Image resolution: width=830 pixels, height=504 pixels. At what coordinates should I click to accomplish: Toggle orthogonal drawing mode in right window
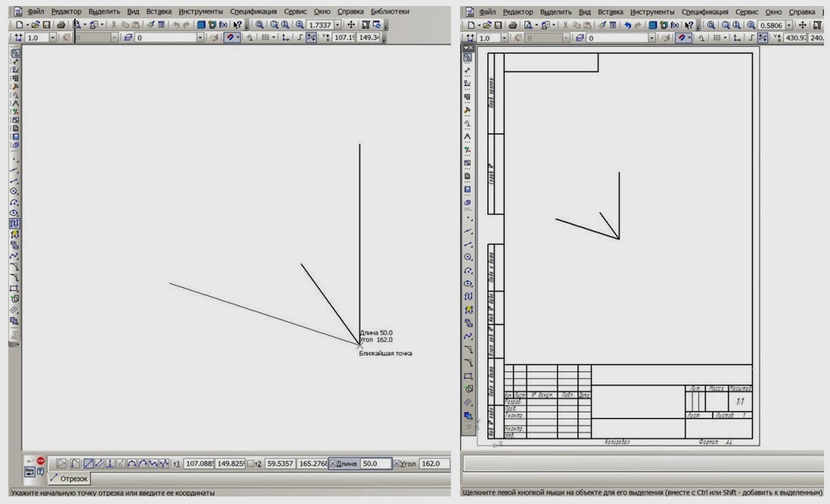tap(751, 38)
